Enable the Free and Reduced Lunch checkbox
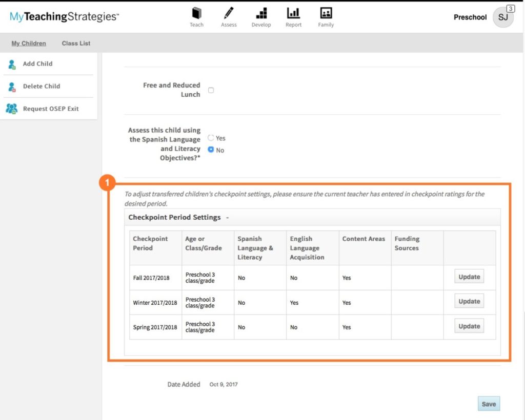 [x=211, y=90]
